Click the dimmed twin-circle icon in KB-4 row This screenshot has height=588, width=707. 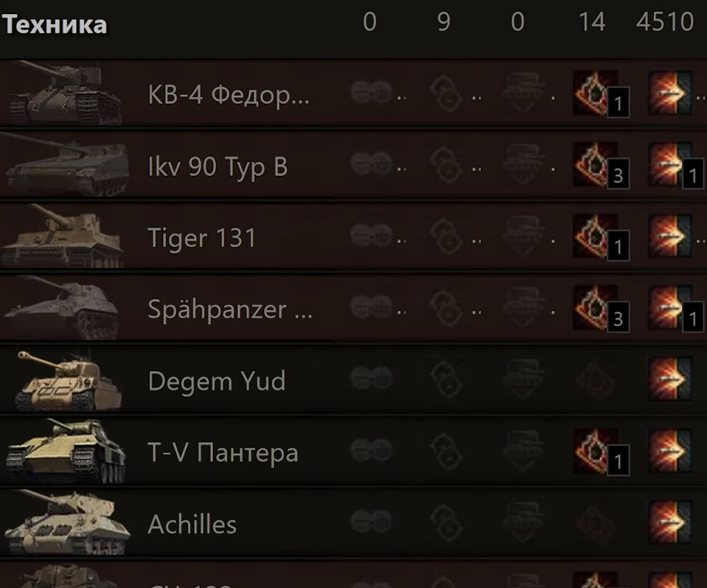tap(371, 93)
